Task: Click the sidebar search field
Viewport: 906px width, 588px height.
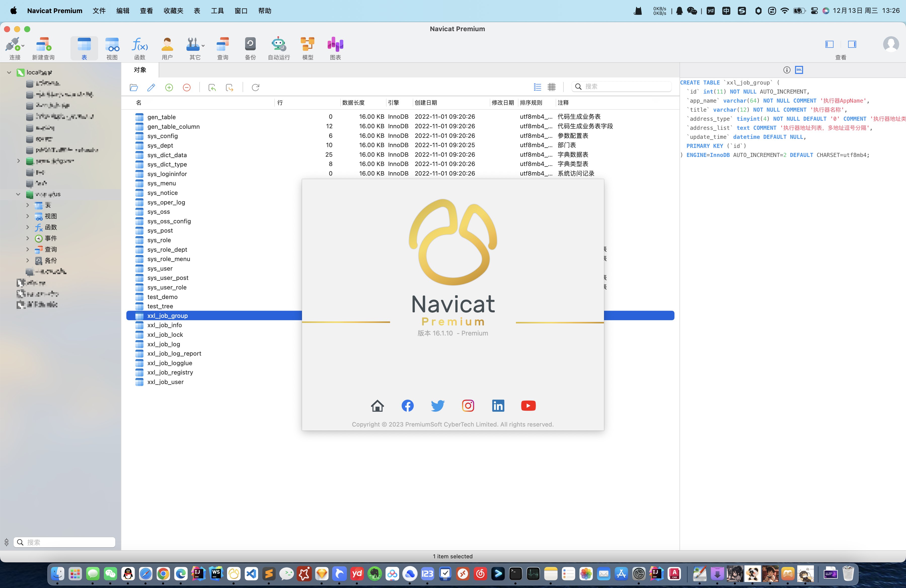Action: coord(64,542)
